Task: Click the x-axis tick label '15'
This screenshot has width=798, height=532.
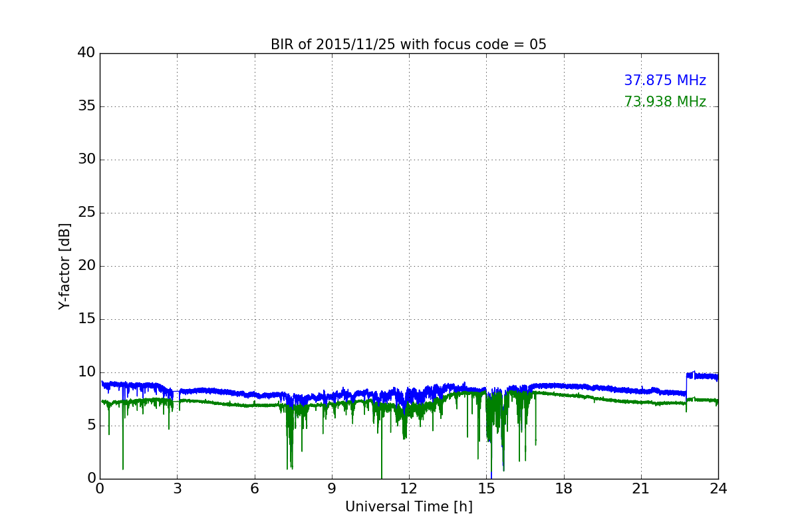Action: click(486, 488)
